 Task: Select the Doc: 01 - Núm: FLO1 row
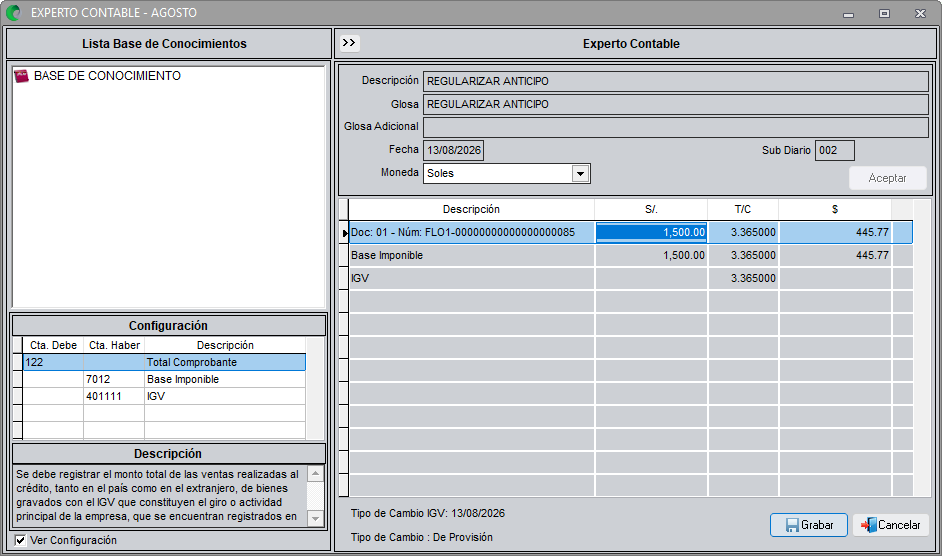point(631,232)
